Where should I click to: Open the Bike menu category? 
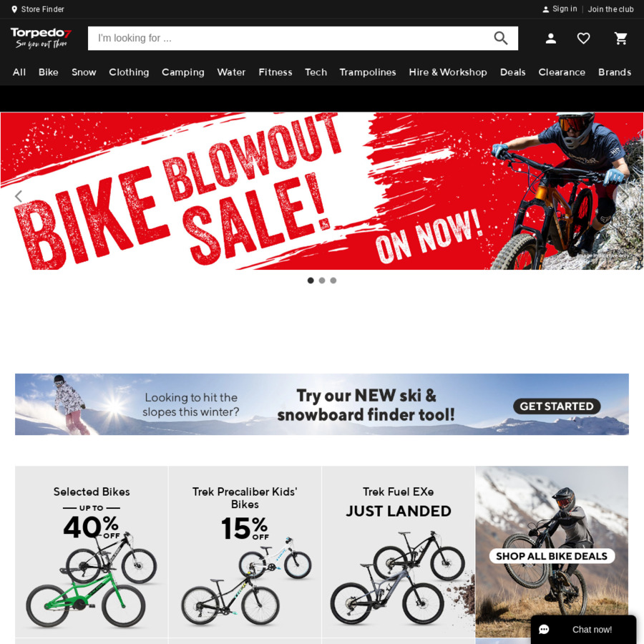pos(49,72)
